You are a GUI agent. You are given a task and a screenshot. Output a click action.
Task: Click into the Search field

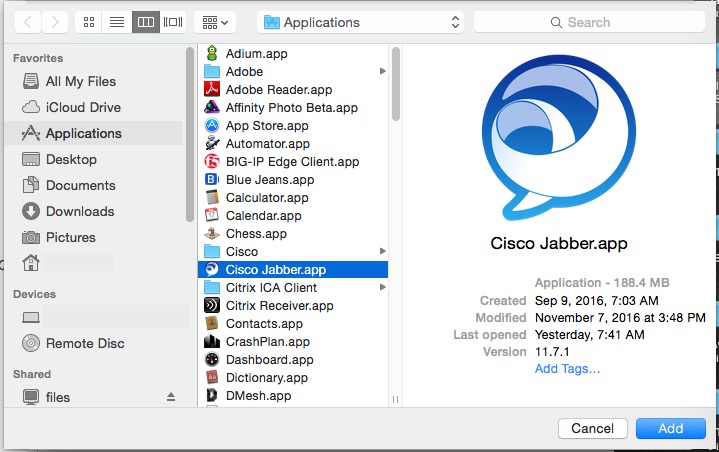point(589,22)
